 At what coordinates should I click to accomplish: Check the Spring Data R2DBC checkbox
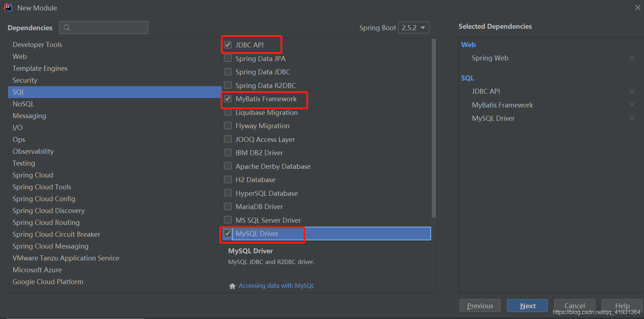(x=228, y=85)
